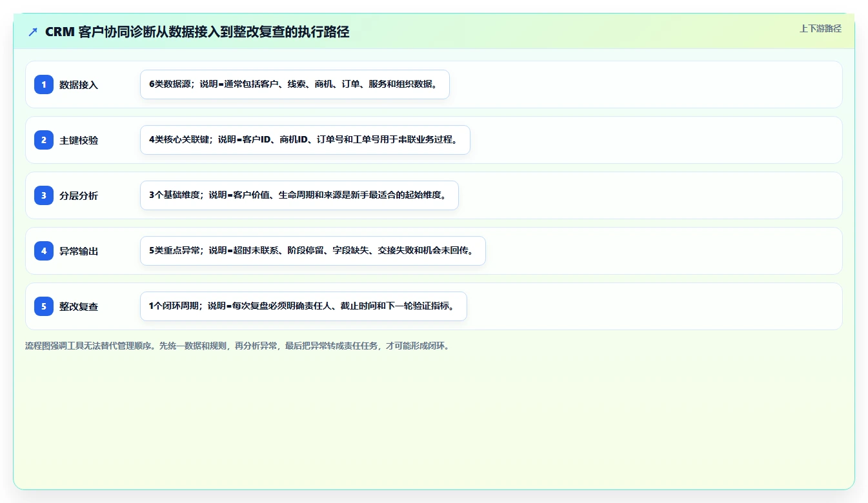Click the 流程图强调工具 footer note

tap(237, 346)
